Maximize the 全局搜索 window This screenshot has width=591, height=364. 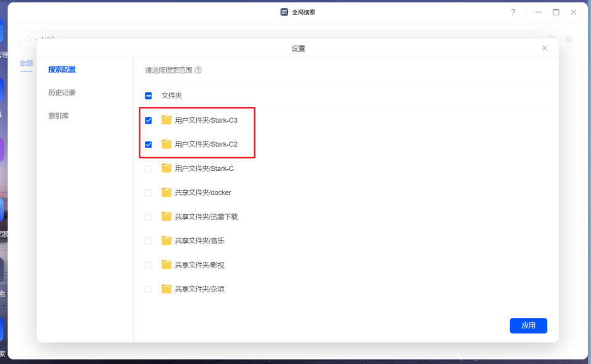[556, 12]
